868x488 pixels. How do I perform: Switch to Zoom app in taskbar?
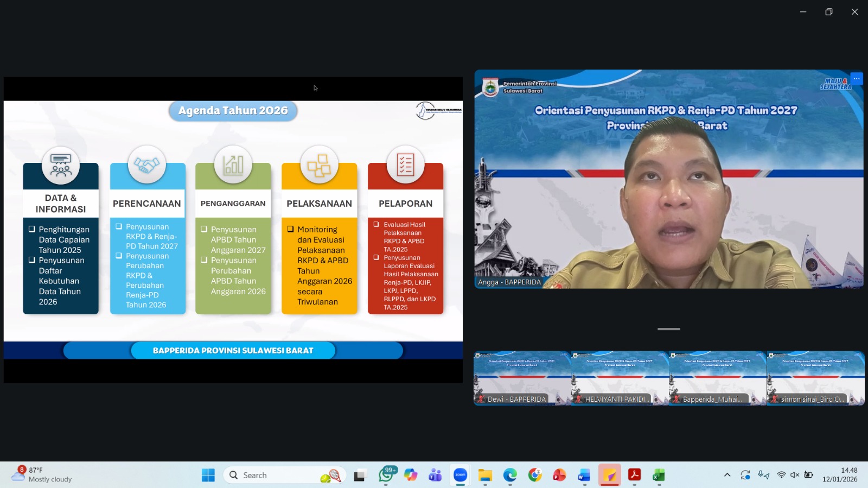point(460,476)
